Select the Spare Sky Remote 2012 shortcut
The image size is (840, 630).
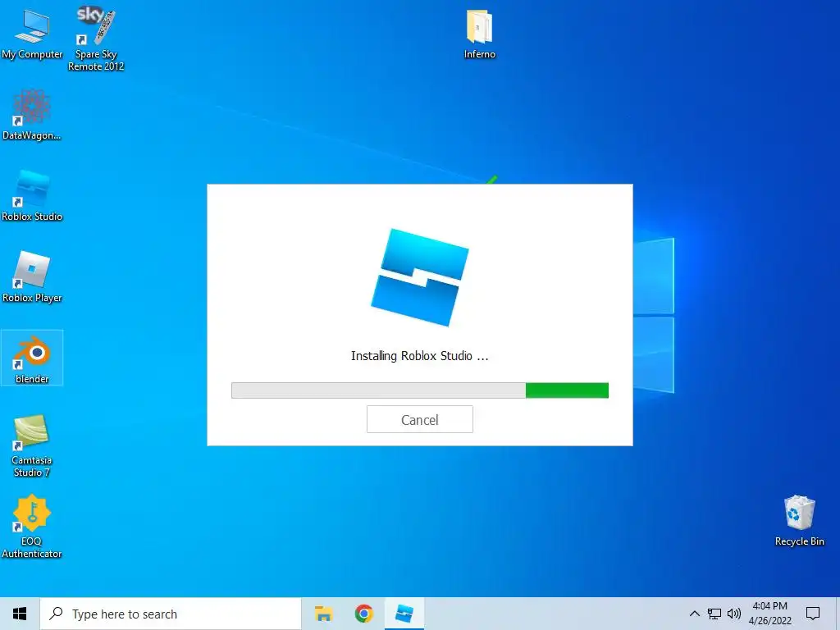[96, 39]
